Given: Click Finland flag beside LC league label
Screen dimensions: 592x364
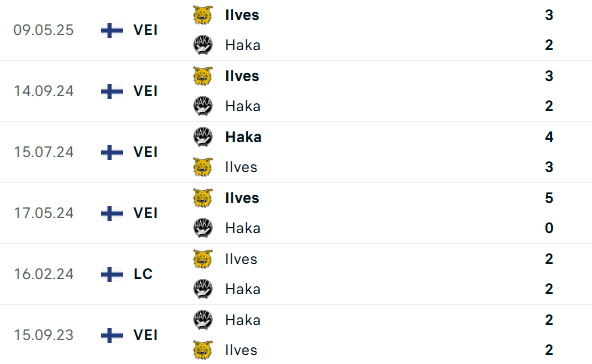Looking at the screenshot, I should coord(112,275).
